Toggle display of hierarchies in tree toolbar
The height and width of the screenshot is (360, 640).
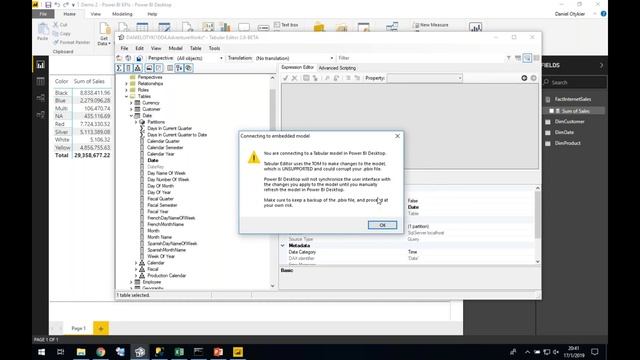pyautogui.click(x=138, y=68)
